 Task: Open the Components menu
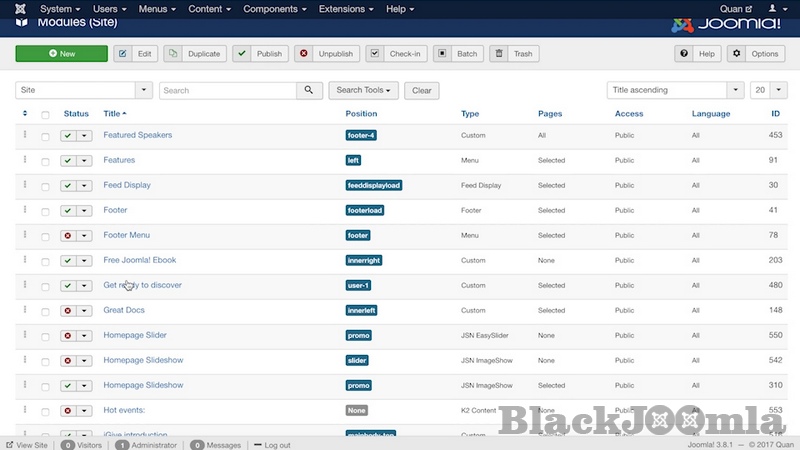pyautogui.click(x=275, y=9)
